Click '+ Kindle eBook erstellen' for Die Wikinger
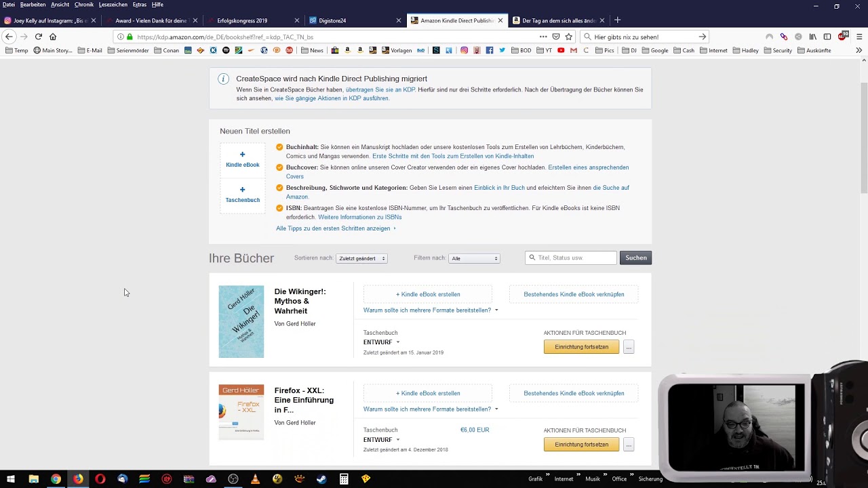The width and height of the screenshot is (868, 488). point(428,294)
